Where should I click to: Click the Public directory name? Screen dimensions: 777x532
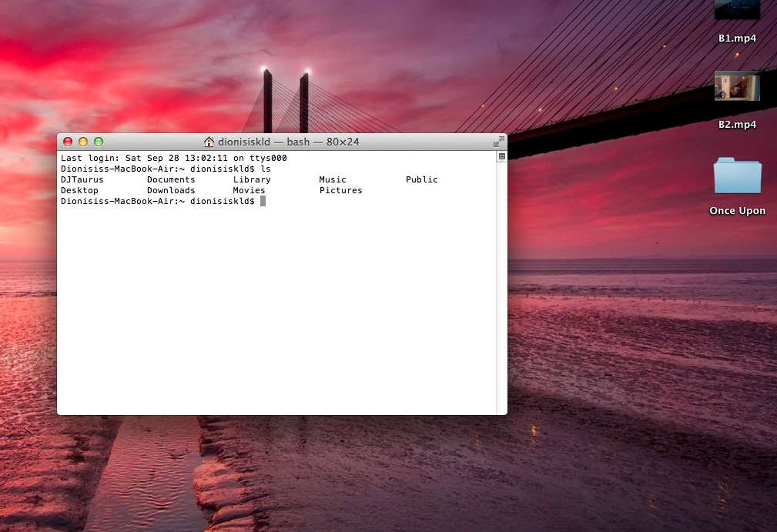(x=422, y=179)
